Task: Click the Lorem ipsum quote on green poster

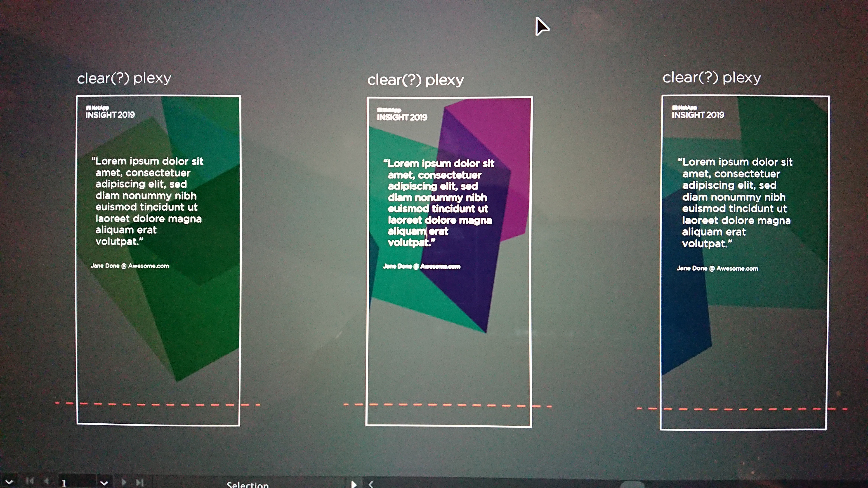Action: coord(148,201)
